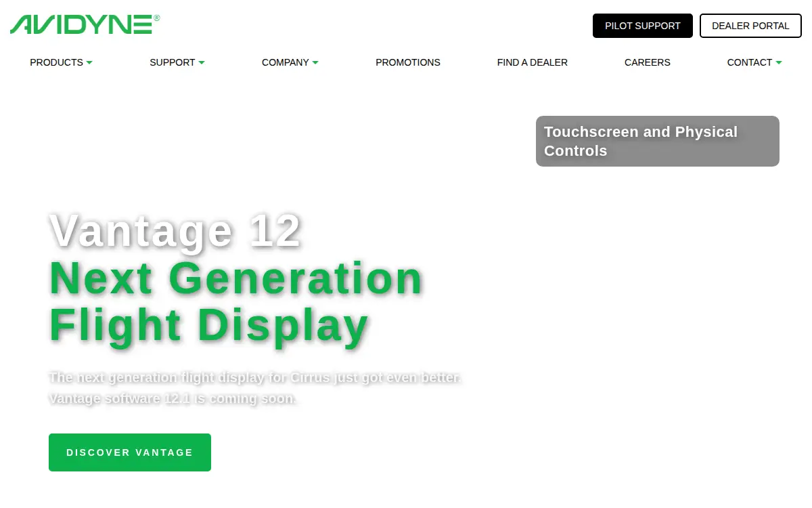812x508 pixels.
Task: Open the Careers page
Action: tap(648, 62)
